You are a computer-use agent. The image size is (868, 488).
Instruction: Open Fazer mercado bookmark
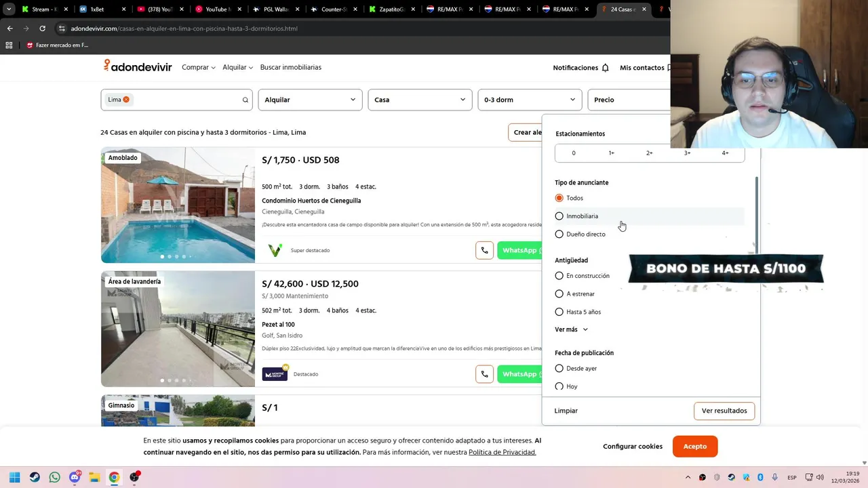tap(57, 45)
